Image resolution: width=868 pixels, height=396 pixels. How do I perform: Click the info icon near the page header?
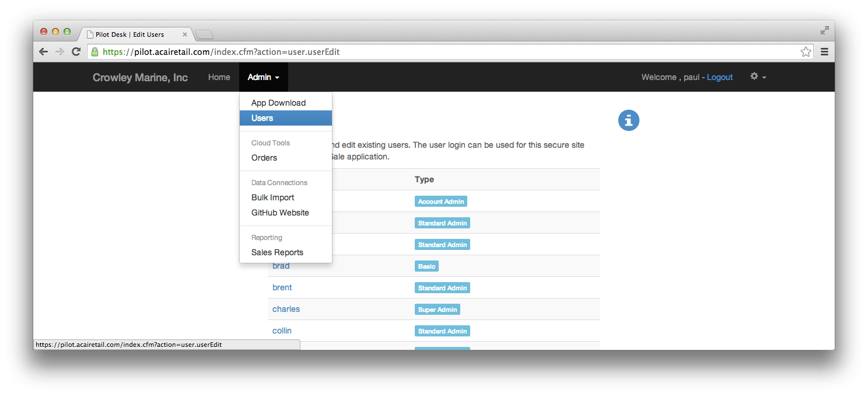click(628, 120)
